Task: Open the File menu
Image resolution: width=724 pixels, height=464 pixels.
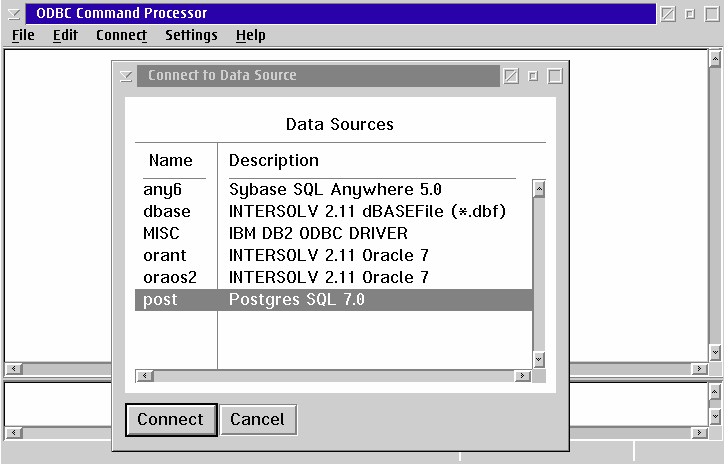Action: coord(23,35)
